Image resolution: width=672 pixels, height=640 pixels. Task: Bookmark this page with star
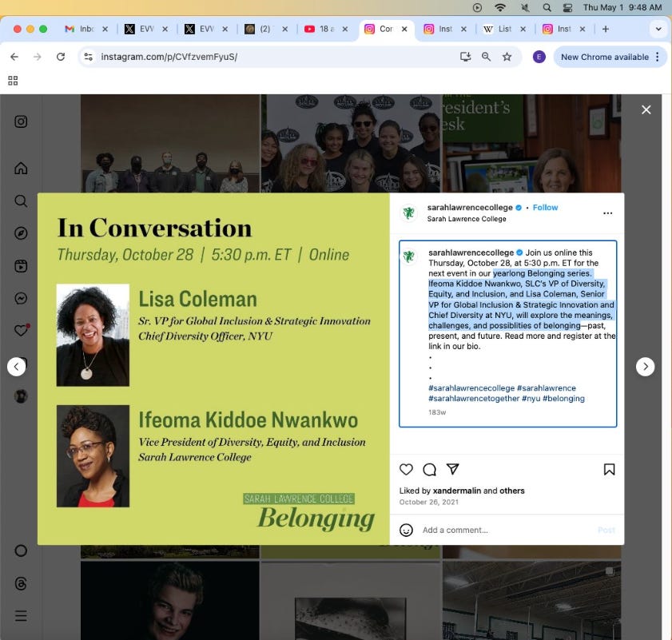click(x=507, y=57)
